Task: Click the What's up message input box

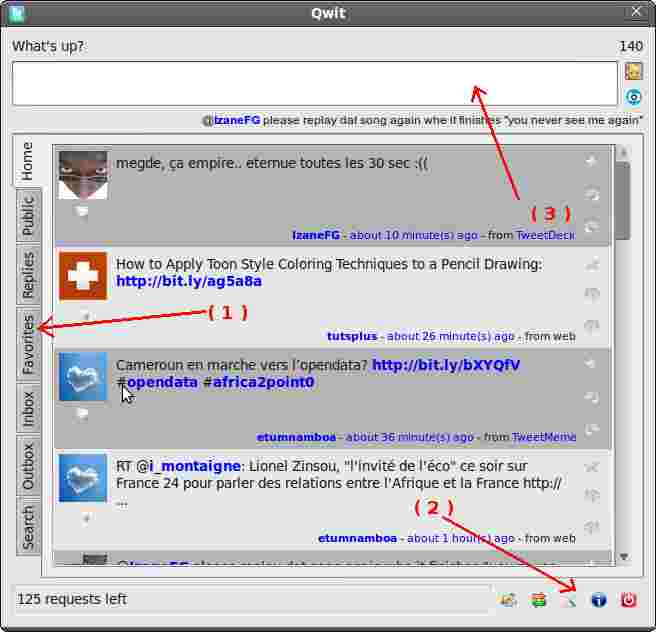Action: tap(315, 83)
